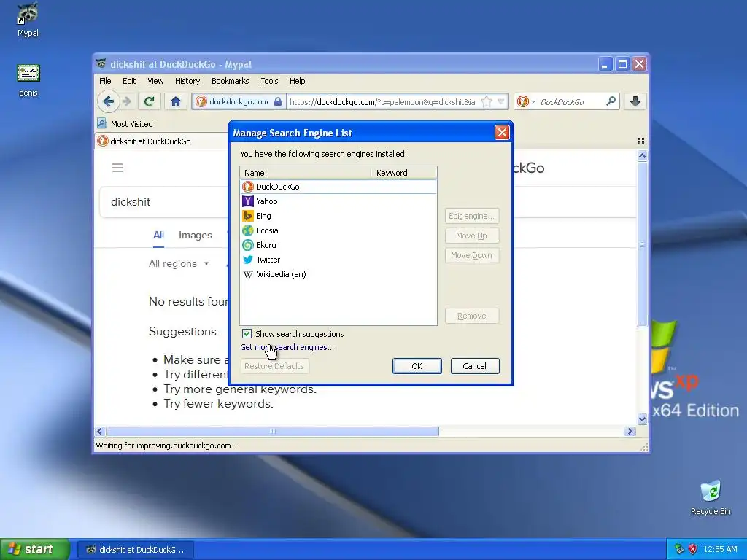Click the Ekoru icon in the engine list
This screenshot has height=560, width=747.
coord(248,245)
